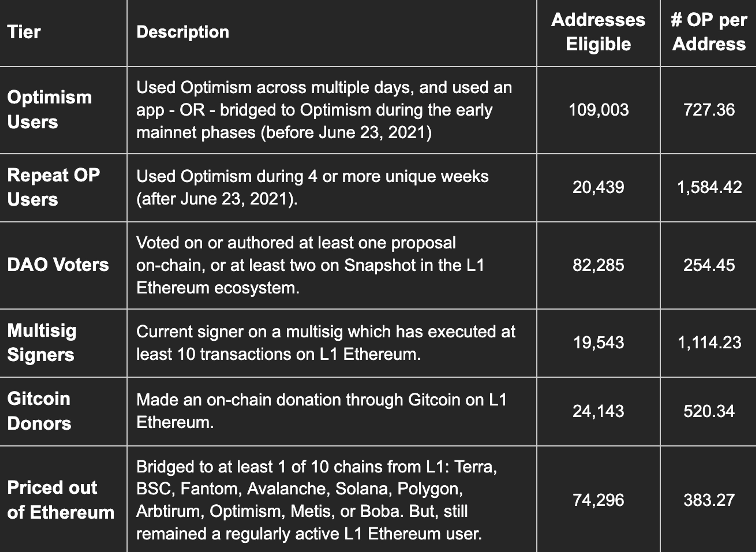
Task: Select the Description column header
Action: coord(183,32)
